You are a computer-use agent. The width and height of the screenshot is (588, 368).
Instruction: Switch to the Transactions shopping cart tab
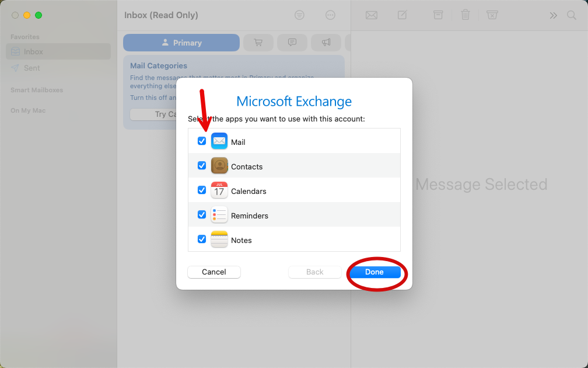coord(258,43)
